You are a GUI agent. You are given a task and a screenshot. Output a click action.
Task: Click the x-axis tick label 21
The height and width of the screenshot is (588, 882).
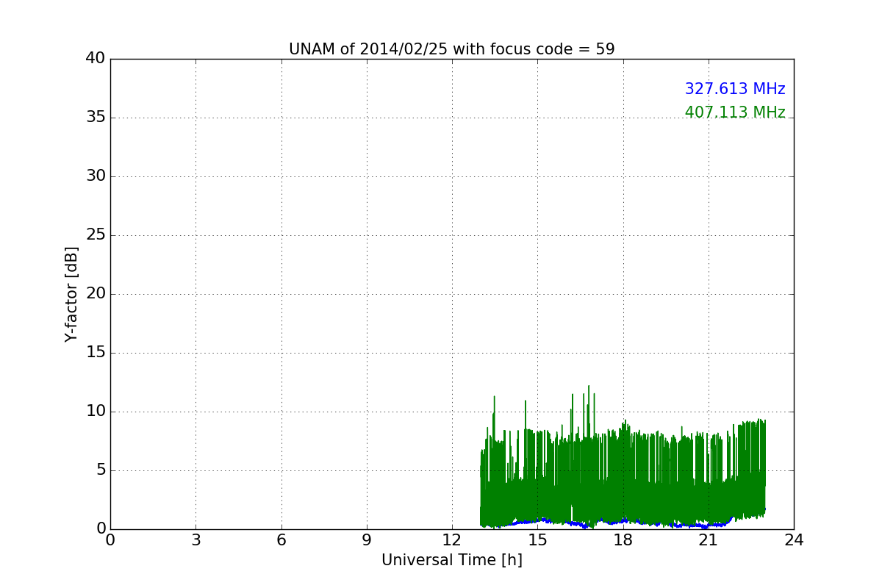(709, 540)
